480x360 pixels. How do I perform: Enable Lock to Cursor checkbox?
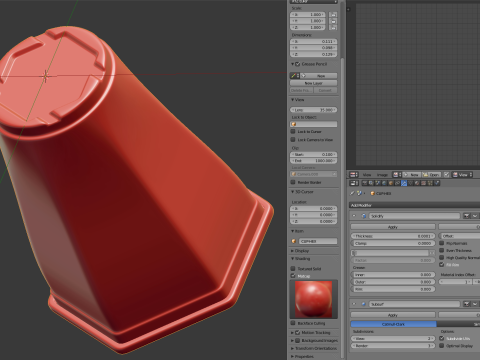[x=293, y=132]
